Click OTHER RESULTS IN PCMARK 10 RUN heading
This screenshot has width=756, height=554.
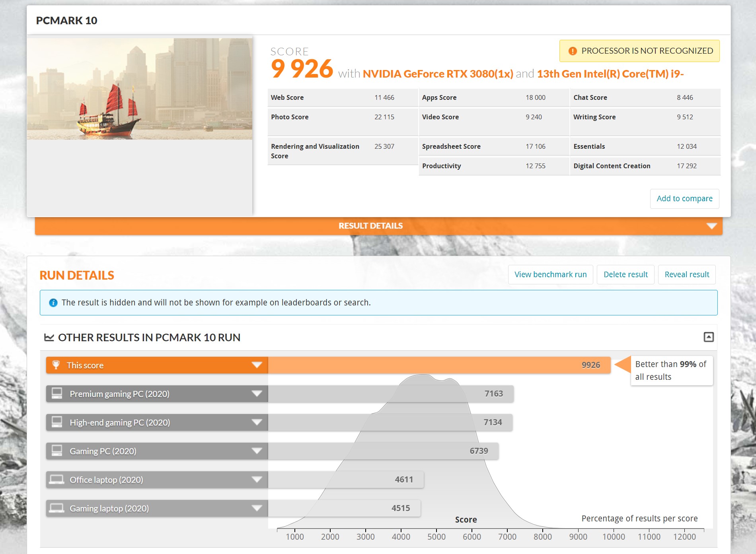(x=149, y=337)
